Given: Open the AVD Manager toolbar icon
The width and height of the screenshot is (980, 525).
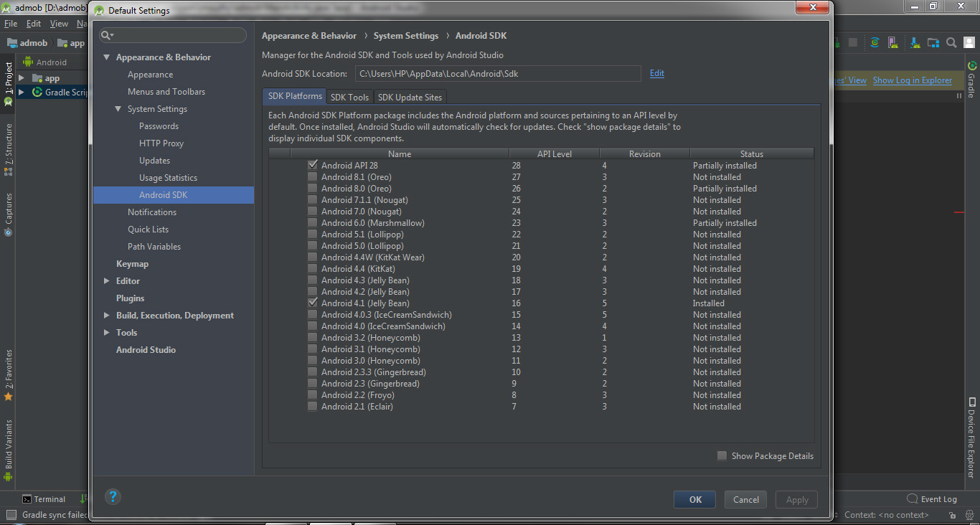Looking at the screenshot, I should [x=893, y=42].
